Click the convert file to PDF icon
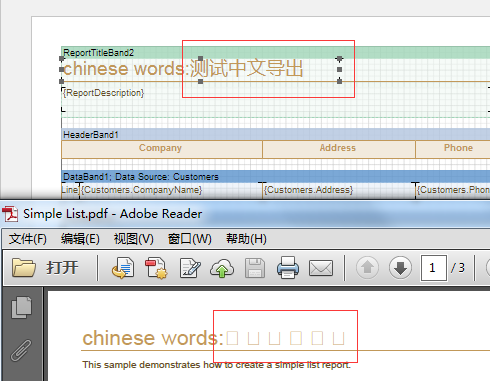The width and height of the screenshot is (490, 381). click(123, 268)
